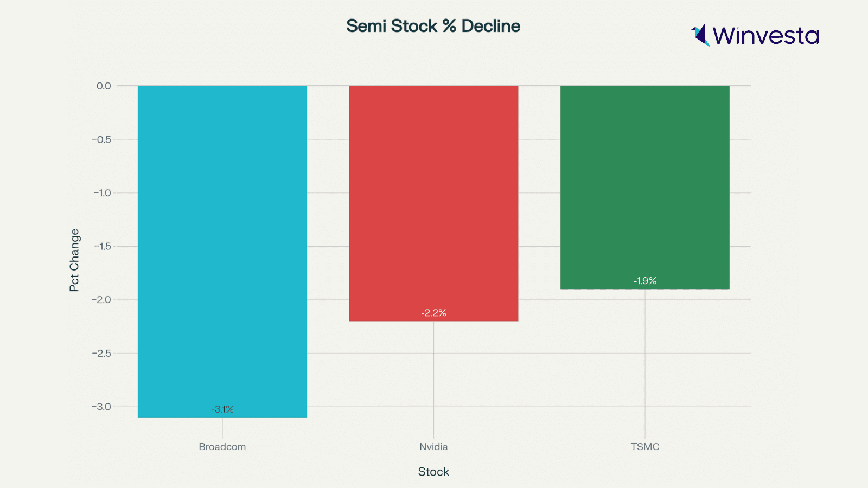The height and width of the screenshot is (488, 868).
Task: Click the -3.1% data label
Action: click(x=222, y=409)
